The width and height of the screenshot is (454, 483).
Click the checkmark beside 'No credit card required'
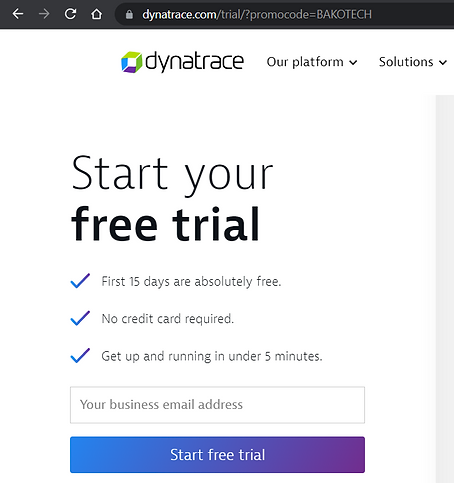click(80, 318)
